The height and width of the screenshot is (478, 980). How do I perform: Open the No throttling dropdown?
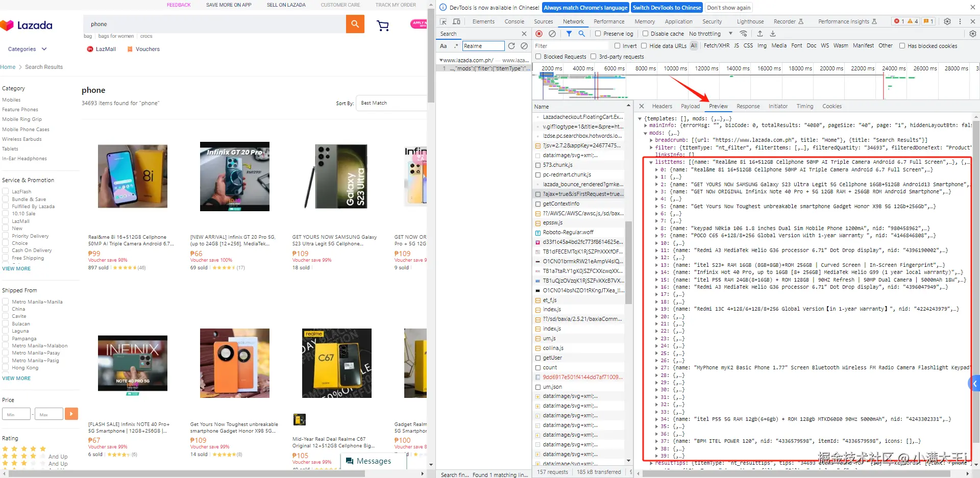click(710, 34)
